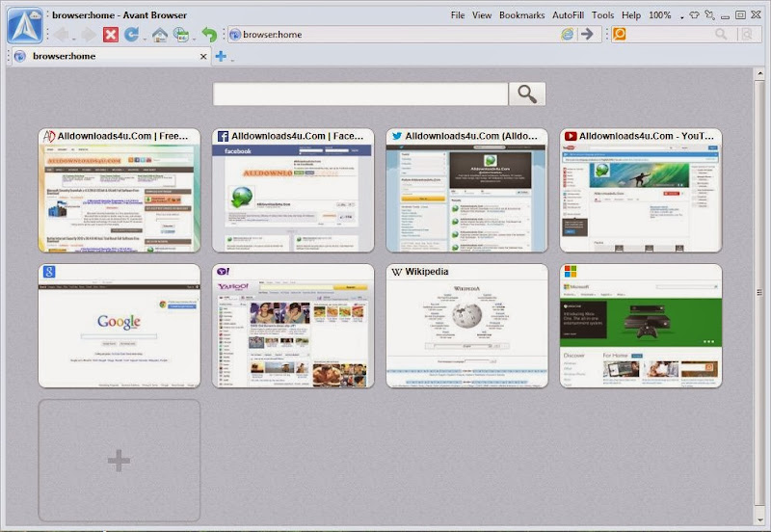Screen dimensions: 771x532
Task: Open the History button dropdown arrow
Action: tap(194, 39)
